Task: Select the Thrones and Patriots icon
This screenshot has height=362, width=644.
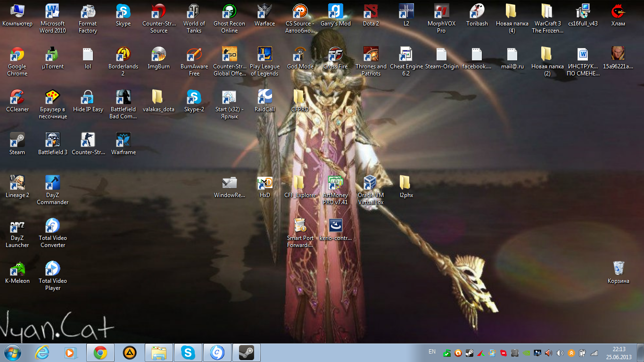Action: pyautogui.click(x=371, y=61)
